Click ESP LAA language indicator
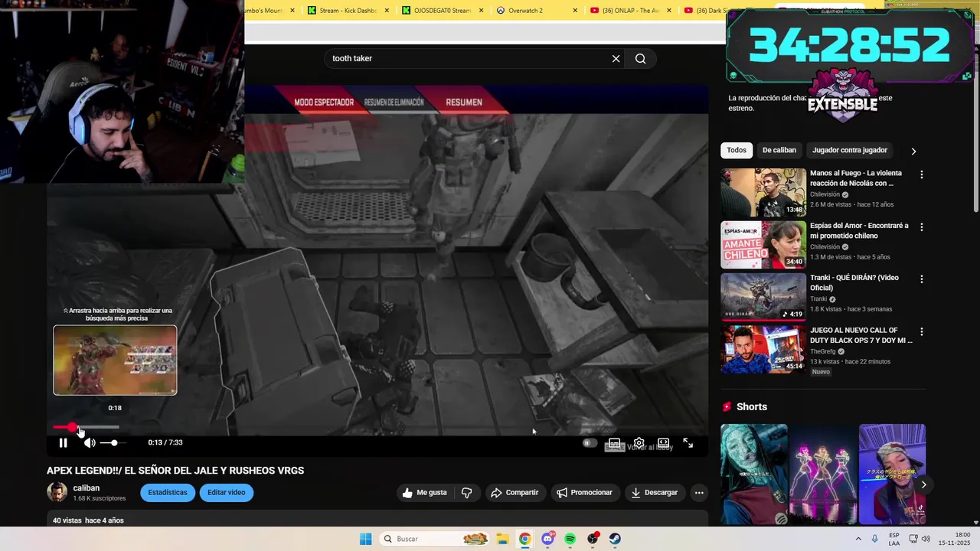Viewport: 980px width, 551px height. 894,539
